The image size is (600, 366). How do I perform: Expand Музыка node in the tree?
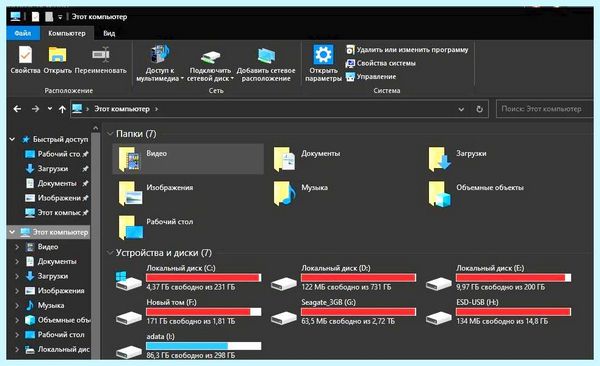(17, 306)
